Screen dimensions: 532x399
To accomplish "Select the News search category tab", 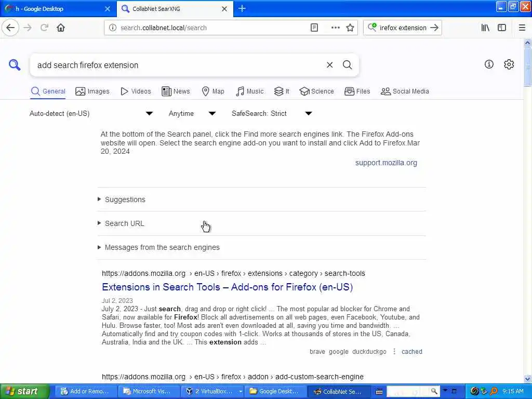I will tap(176, 91).
